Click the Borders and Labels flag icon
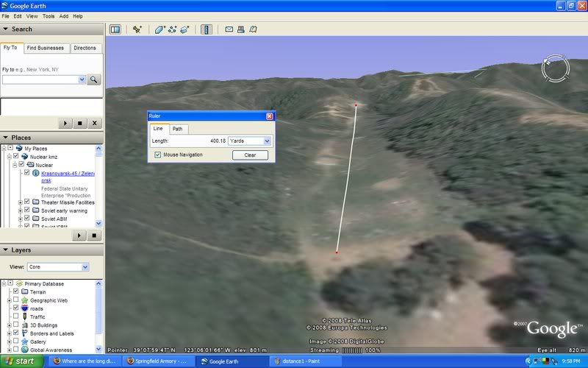The width and height of the screenshot is (588, 368). 25,333
